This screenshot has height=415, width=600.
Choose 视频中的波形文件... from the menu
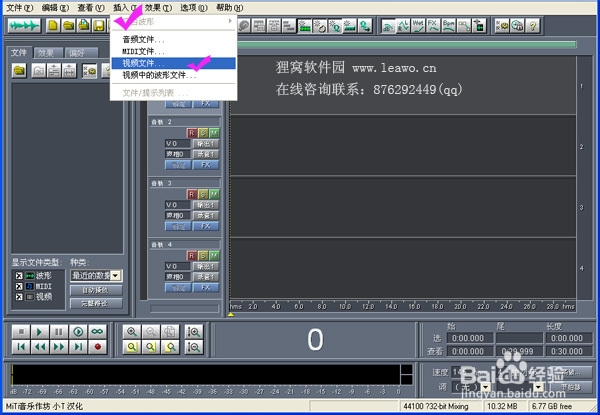pos(173,75)
